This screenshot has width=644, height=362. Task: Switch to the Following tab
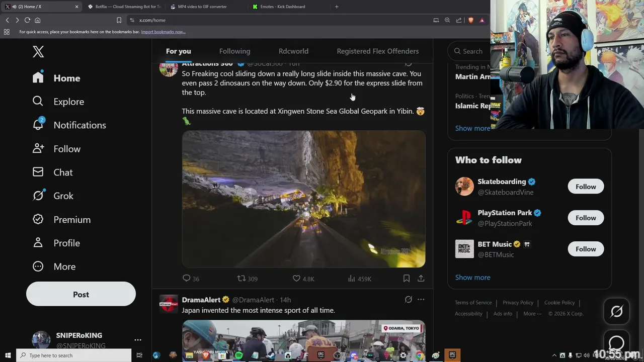point(234,51)
